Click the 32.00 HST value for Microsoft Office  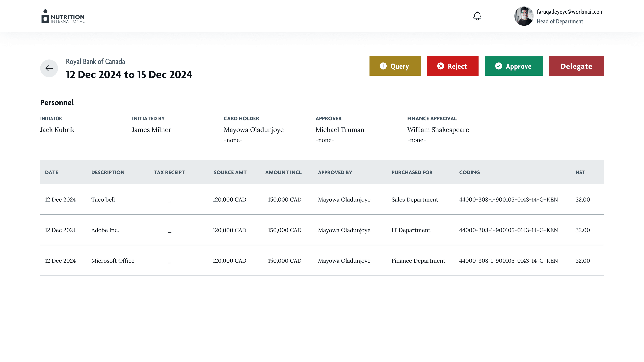pos(582,261)
